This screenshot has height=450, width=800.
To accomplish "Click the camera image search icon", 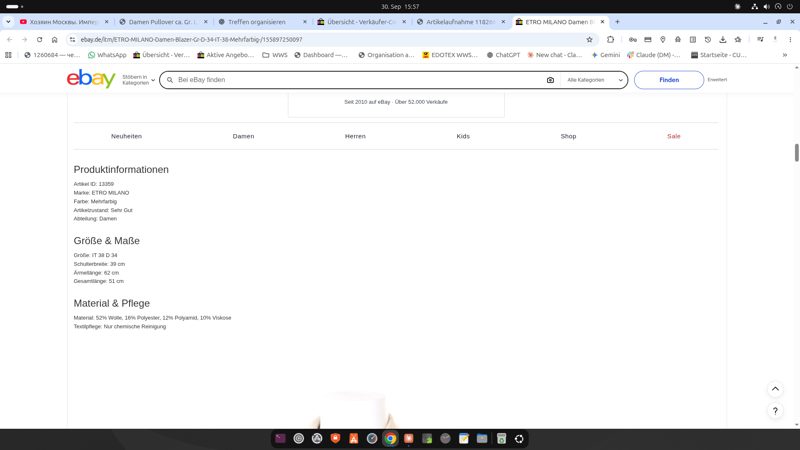I will 550,80.
